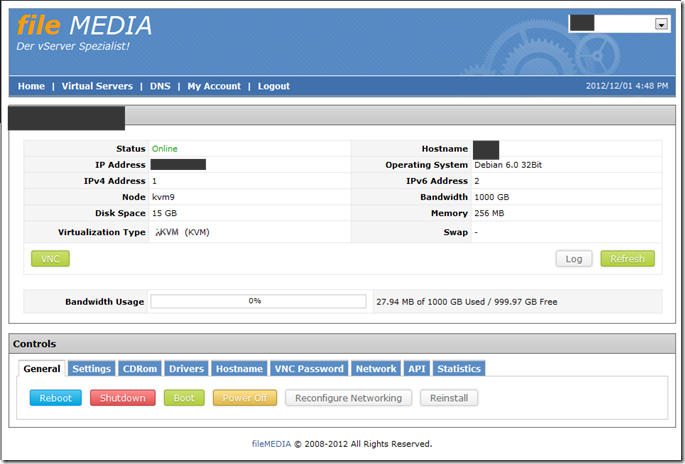
Task: Open the server Log
Action: [x=574, y=259]
